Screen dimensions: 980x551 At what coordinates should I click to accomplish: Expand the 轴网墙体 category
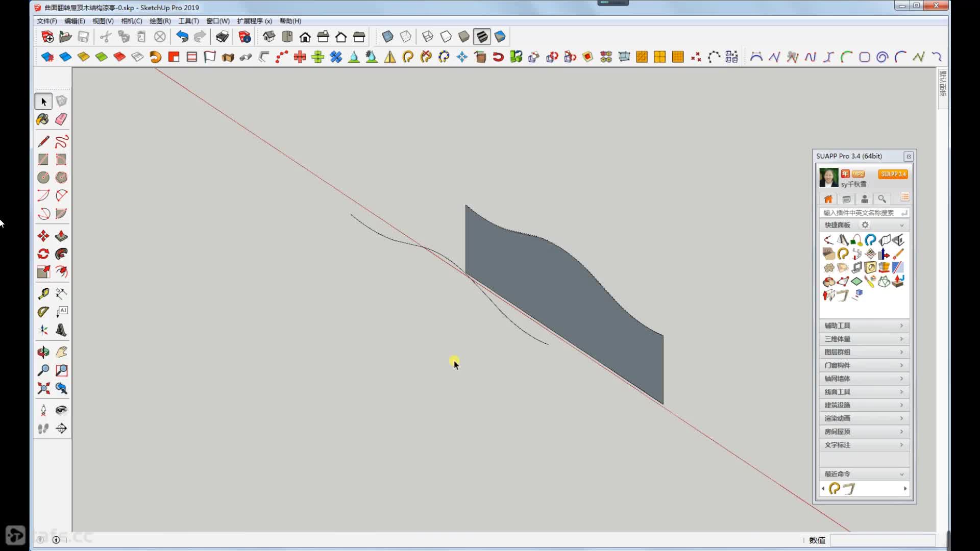(864, 379)
